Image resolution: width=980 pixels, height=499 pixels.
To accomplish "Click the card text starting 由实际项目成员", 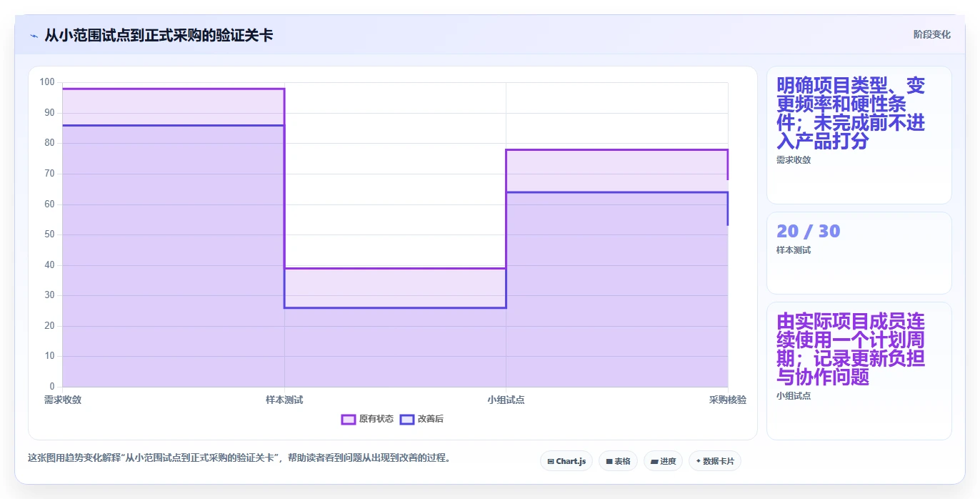I will (x=851, y=349).
